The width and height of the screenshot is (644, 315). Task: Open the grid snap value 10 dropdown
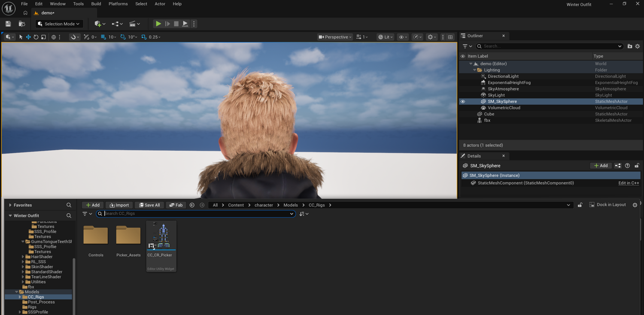coord(112,37)
